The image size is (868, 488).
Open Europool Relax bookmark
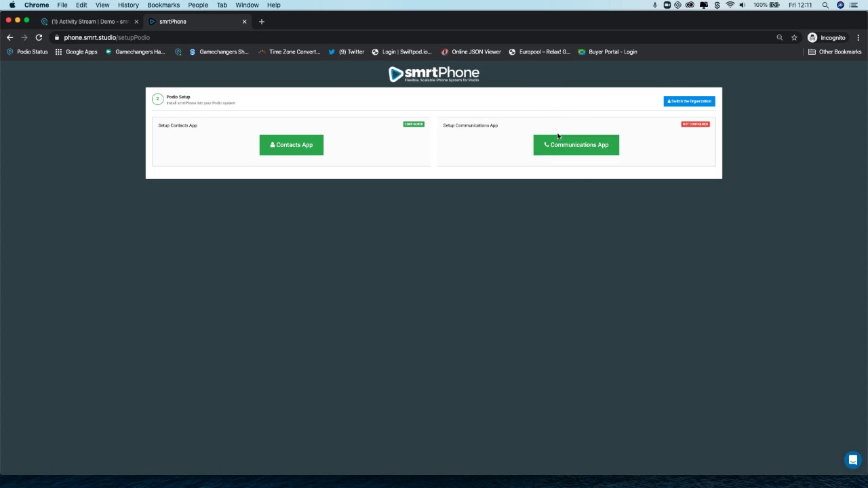pos(539,52)
